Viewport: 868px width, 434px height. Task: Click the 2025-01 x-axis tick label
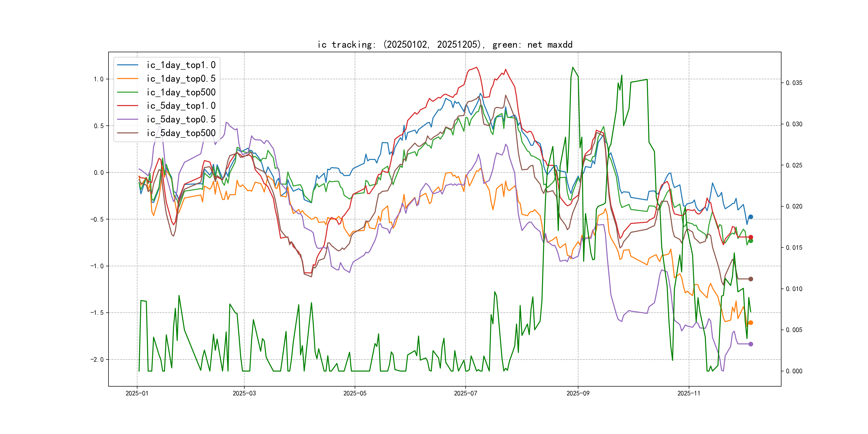[137, 393]
